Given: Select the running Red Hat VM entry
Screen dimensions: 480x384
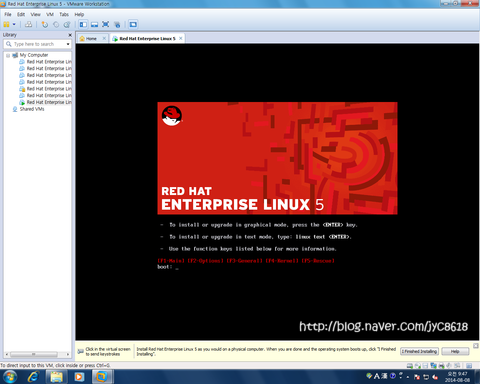Looking at the screenshot, I should 45,102.
